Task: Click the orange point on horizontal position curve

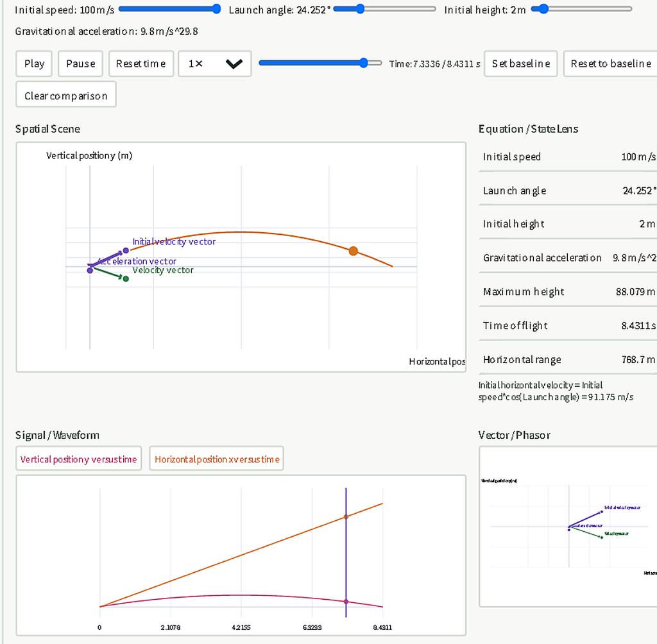Action: coord(346,516)
